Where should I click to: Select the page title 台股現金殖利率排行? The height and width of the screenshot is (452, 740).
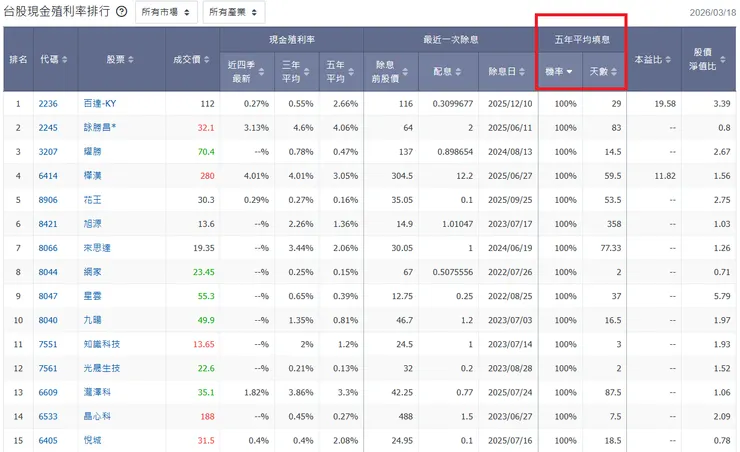[57, 11]
